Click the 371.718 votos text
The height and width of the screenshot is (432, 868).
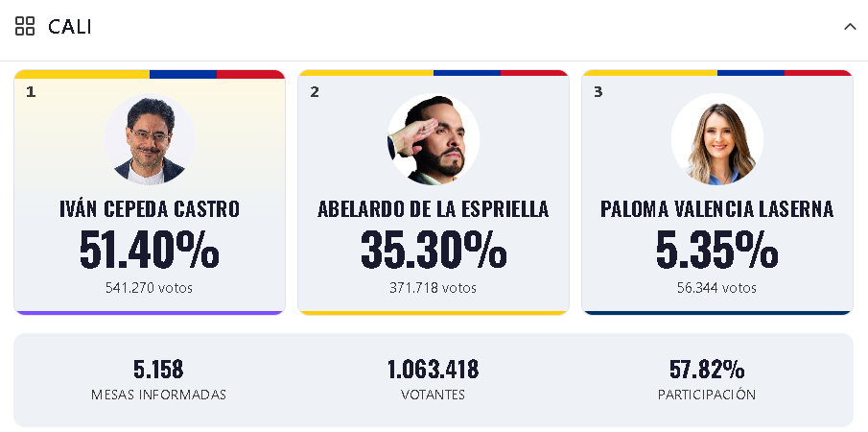[x=433, y=288]
